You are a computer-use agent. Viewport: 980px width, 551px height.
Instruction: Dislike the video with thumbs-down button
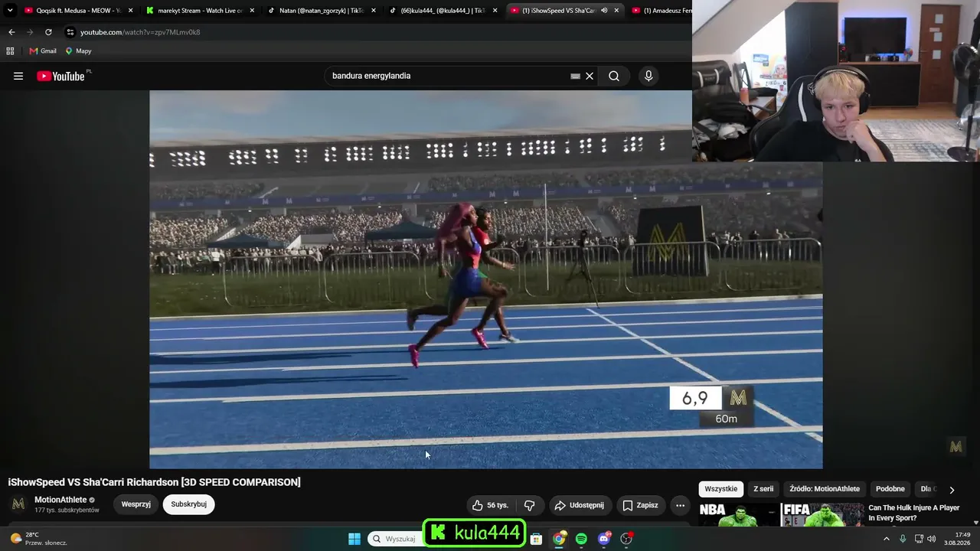pyautogui.click(x=529, y=505)
